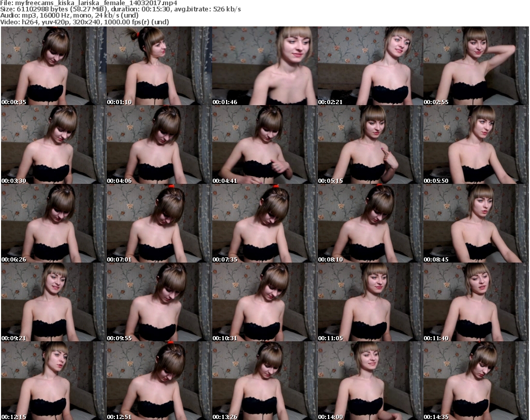Pick the 00:14:00 video frame
The height and width of the screenshot is (420, 530).
point(371,381)
